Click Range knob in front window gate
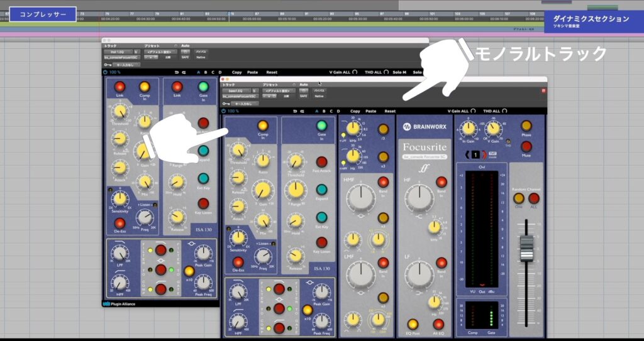Viewport: 644px width, 341px height. click(296, 190)
